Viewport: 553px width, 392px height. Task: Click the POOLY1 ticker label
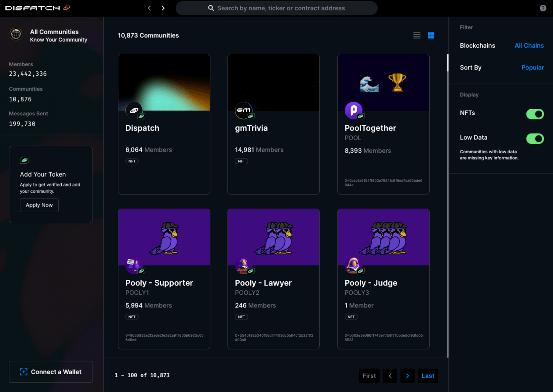(137, 293)
